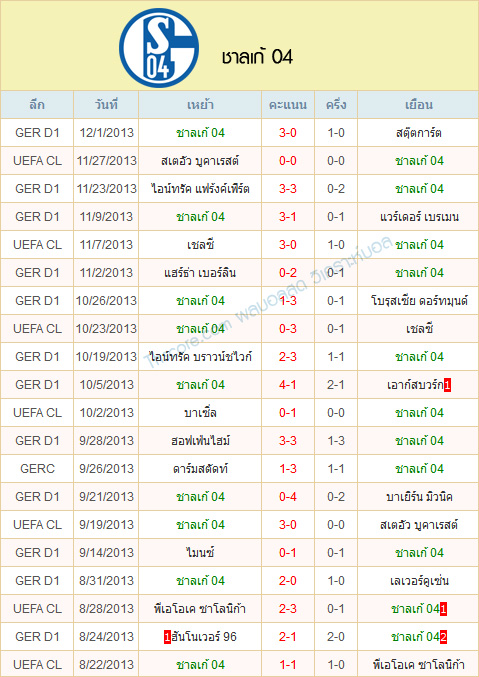Click score 0-4 in the 9/21/2013 row
The width and height of the screenshot is (479, 677).
pyautogui.click(x=288, y=497)
